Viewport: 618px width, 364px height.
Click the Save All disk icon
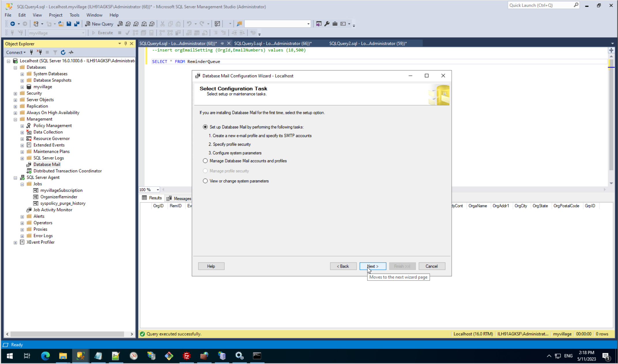pyautogui.click(x=77, y=24)
